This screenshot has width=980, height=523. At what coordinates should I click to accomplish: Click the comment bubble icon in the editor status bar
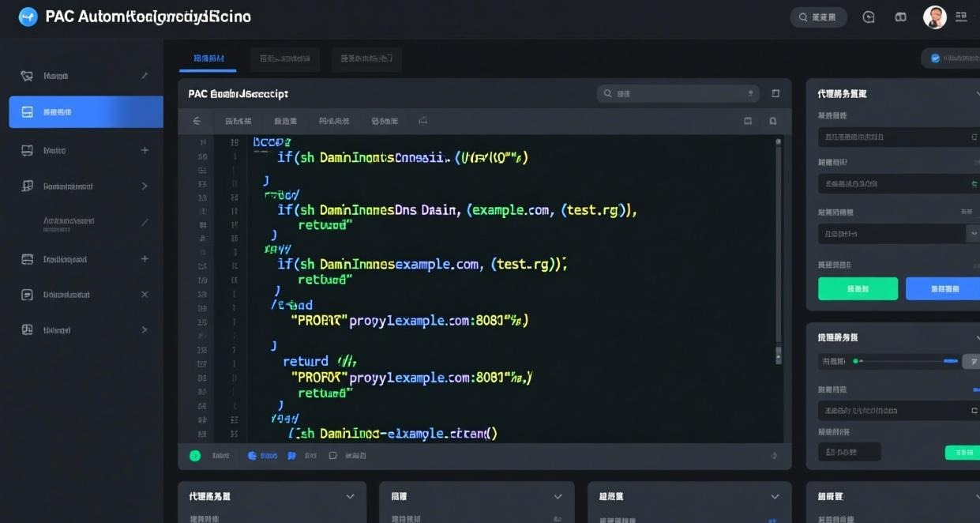(x=332, y=456)
